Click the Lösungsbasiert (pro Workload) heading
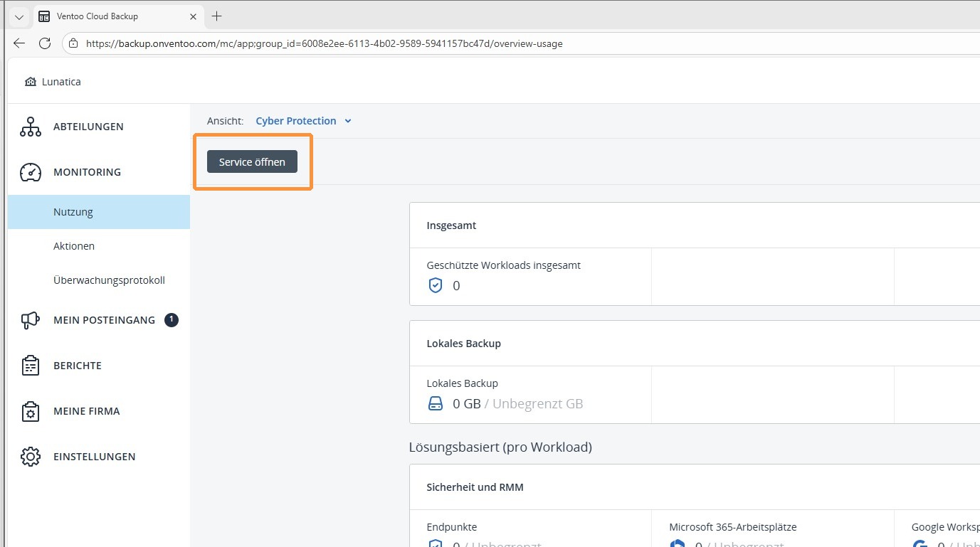980x547 pixels. click(500, 447)
